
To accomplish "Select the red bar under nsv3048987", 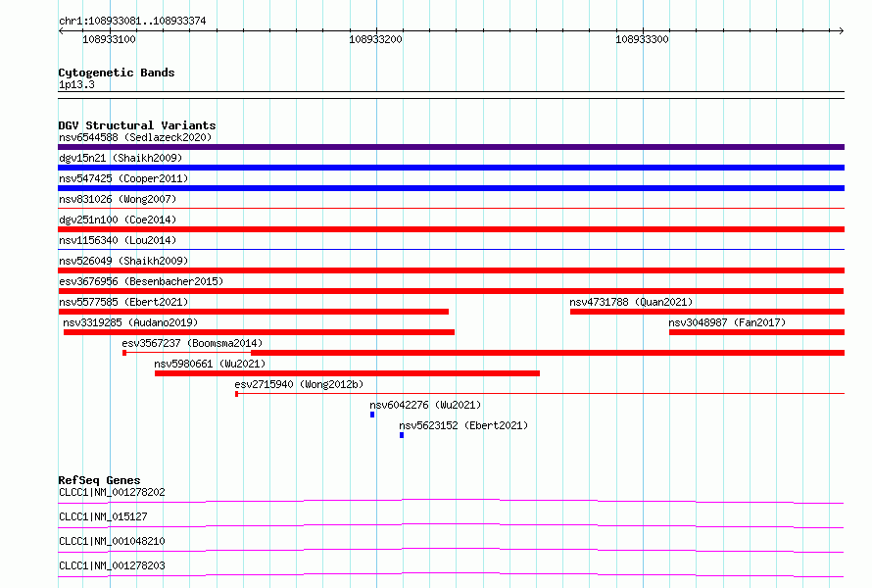I will coord(757,332).
